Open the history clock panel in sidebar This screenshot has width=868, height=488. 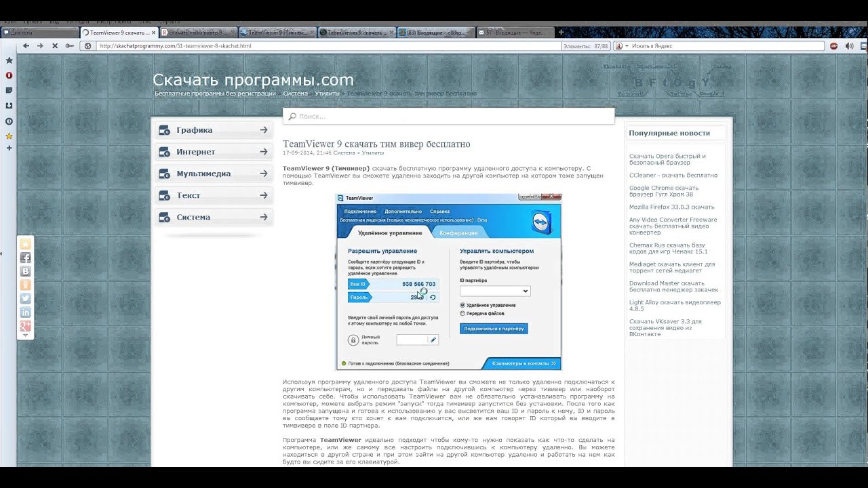(9, 121)
